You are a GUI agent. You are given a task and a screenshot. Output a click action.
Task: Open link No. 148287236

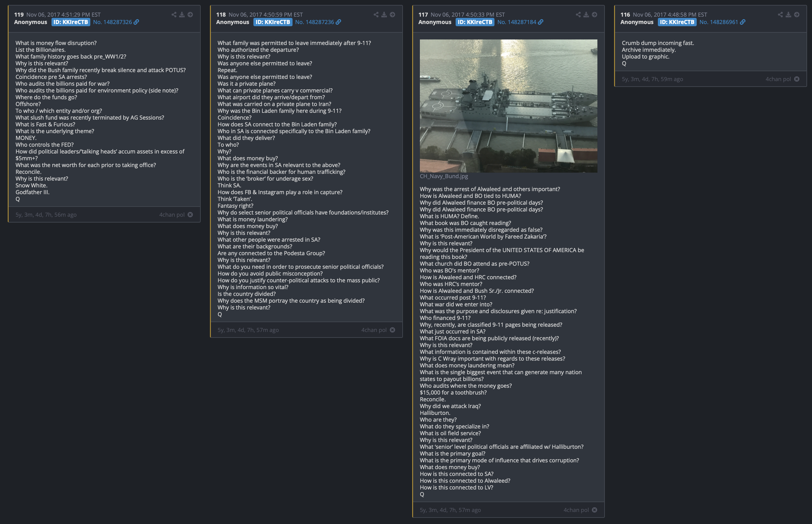point(318,22)
